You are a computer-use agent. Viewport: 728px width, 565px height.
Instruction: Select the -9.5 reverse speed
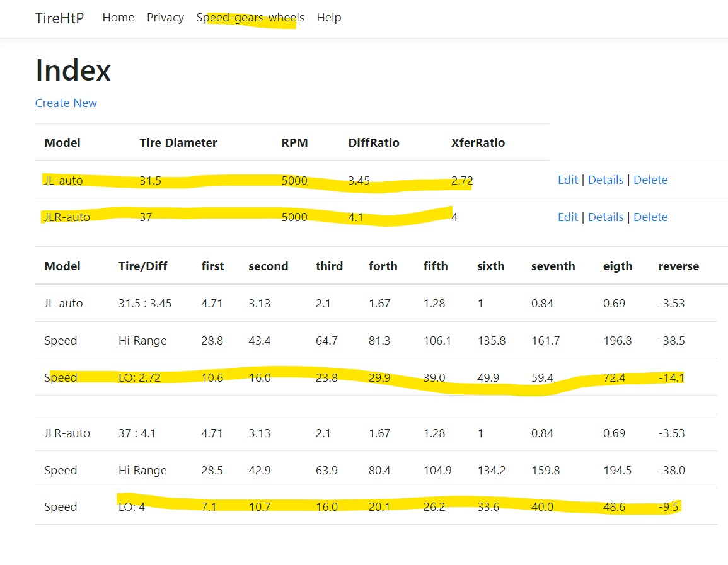pyautogui.click(x=668, y=507)
